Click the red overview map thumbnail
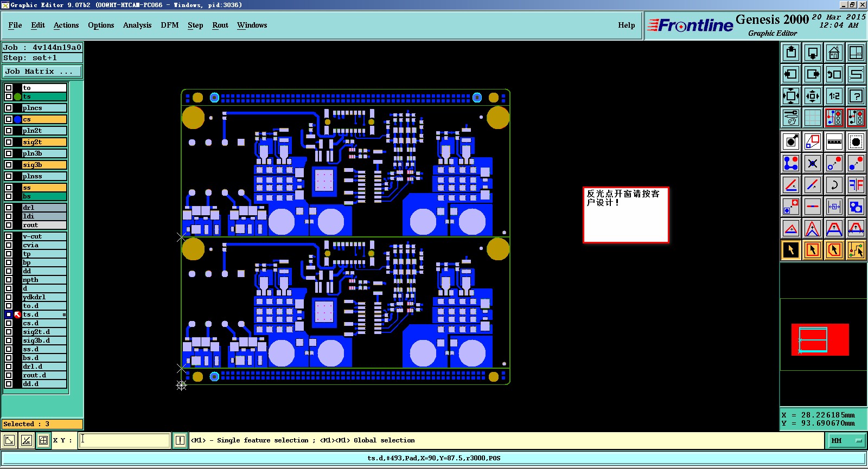The image size is (868, 469). [820, 339]
